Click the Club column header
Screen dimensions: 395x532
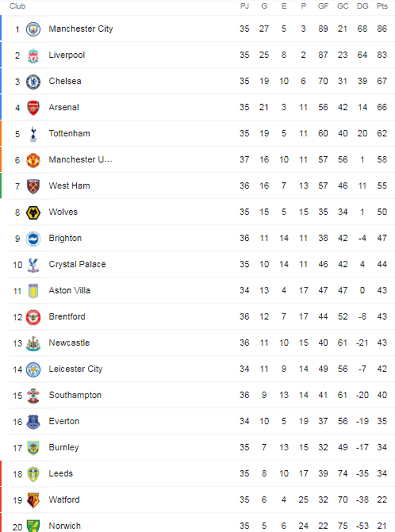click(x=17, y=6)
